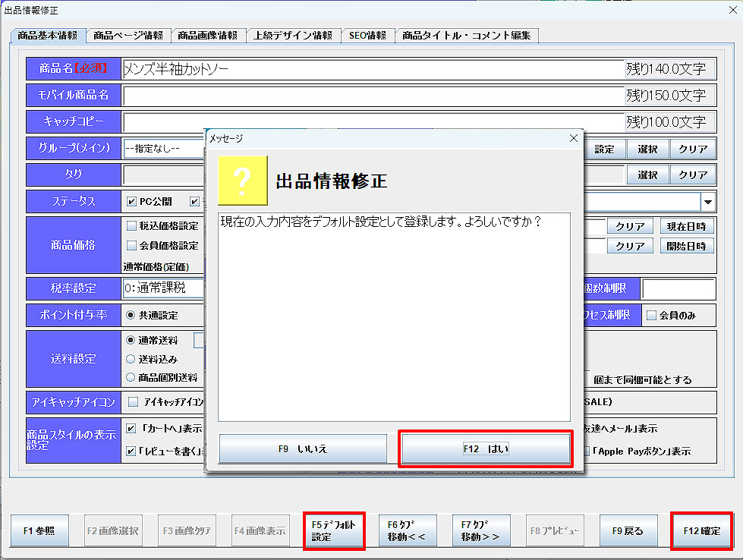Image resolution: width=743 pixels, height=560 pixels.
Task: Open the 上級デザイン情報 tab
Action: pos(293,36)
